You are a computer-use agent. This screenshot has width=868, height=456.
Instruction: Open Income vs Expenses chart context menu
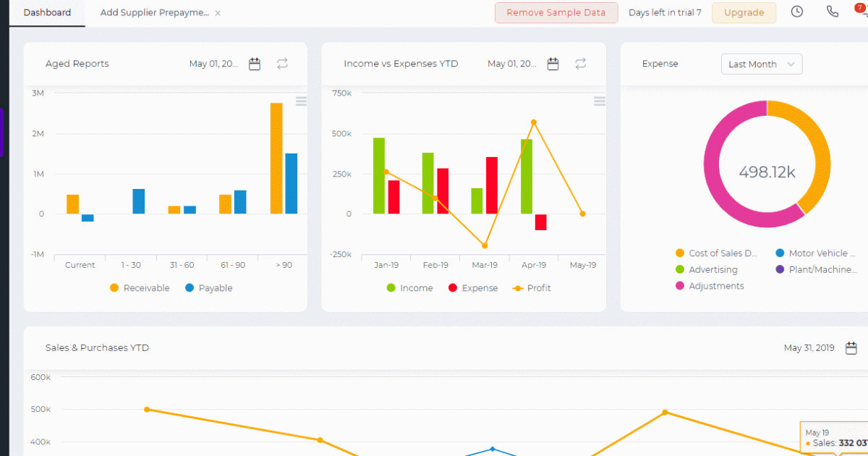click(600, 101)
